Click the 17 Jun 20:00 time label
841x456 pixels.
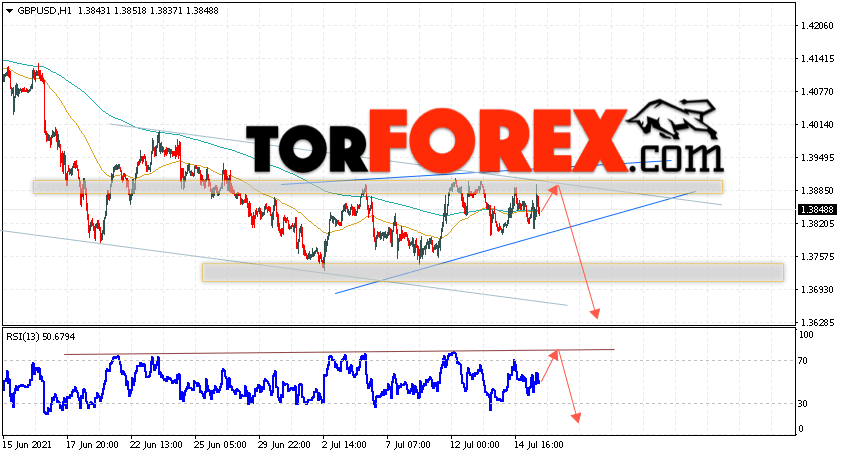tap(92, 445)
